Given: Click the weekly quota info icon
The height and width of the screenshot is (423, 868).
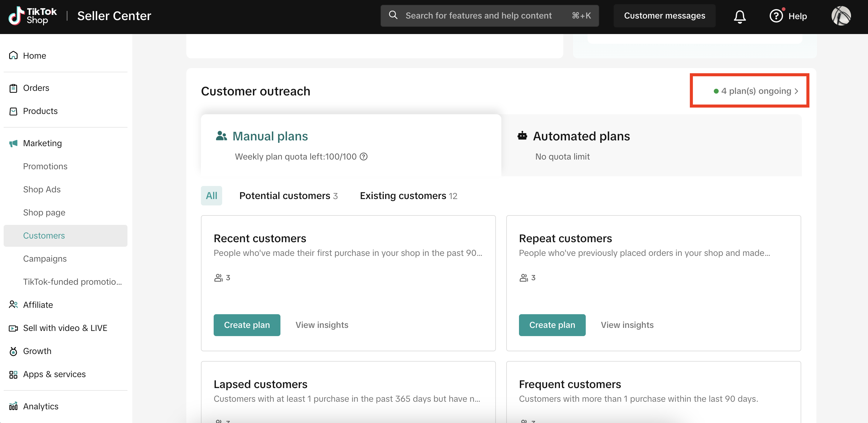Looking at the screenshot, I should pyautogui.click(x=364, y=156).
